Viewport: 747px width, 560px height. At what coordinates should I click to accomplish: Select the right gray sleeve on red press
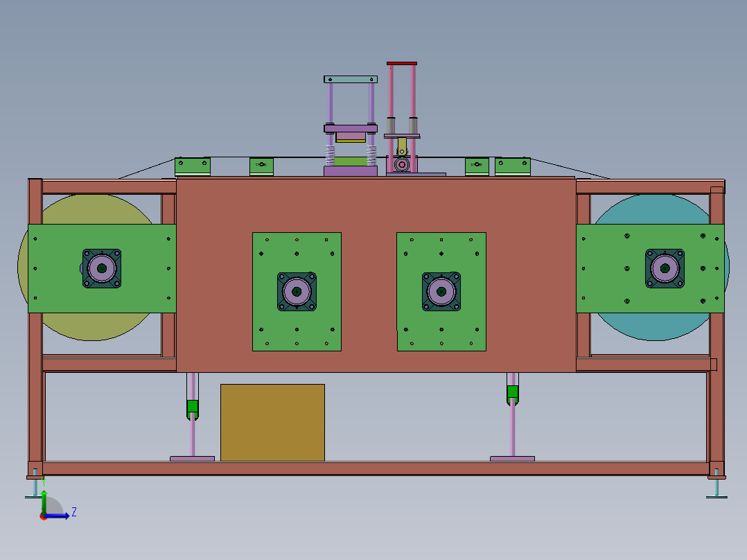click(x=413, y=125)
